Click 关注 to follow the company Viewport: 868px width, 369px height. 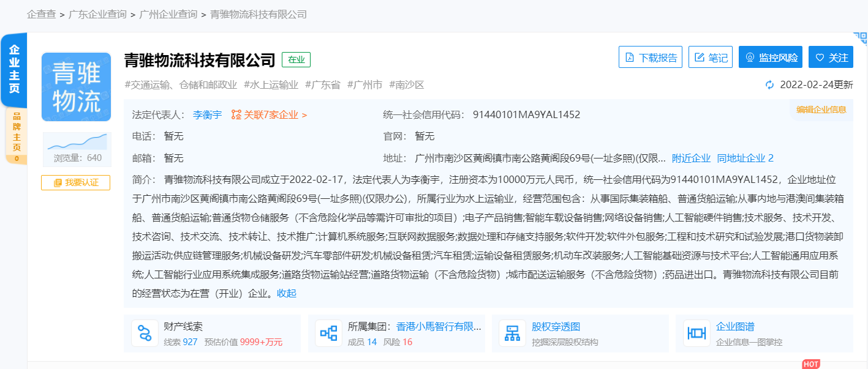[x=831, y=58]
